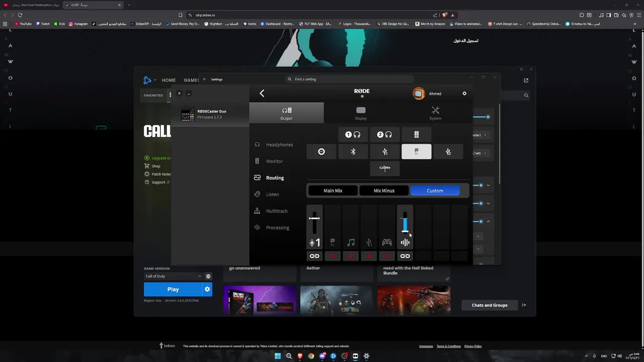The image size is (644, 362).
Task: Select the Mix Minus option
Action: (x=384, y=191)
